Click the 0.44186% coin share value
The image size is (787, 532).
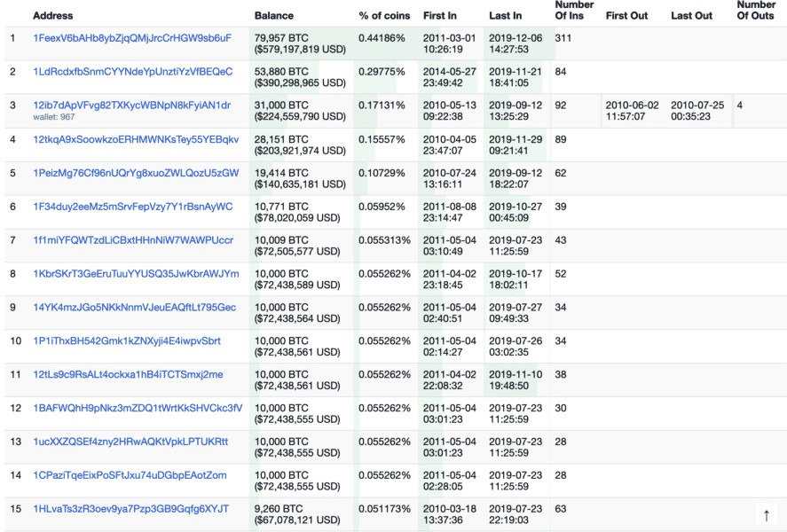pyautogui.click(x=382, y=38)
